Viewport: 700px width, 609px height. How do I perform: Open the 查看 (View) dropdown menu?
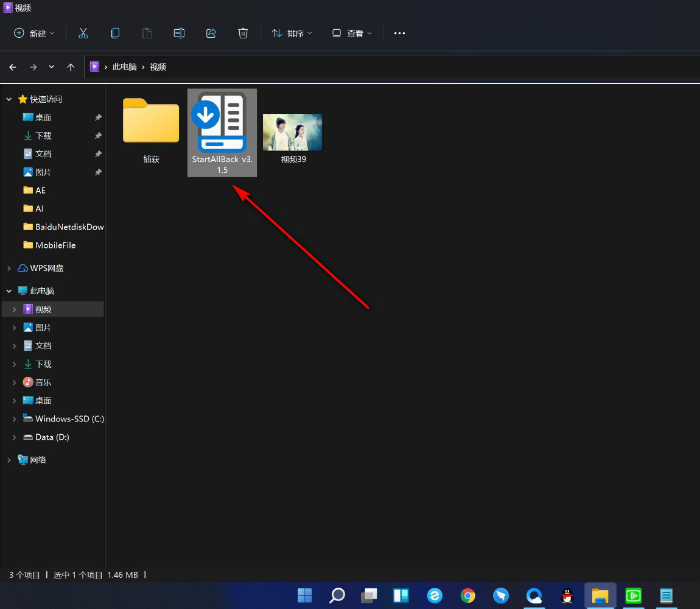(x=352, y=33)
